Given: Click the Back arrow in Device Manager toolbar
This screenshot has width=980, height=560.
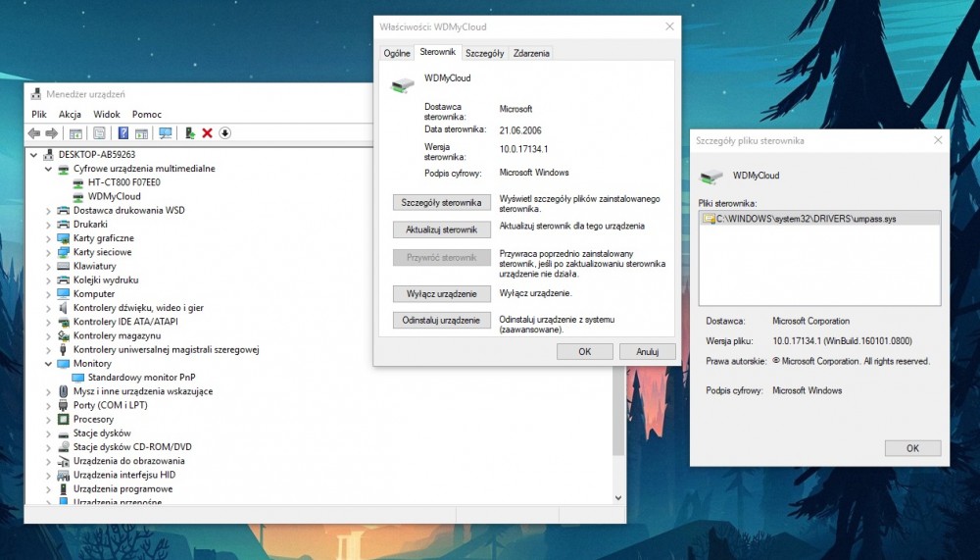Looking at the screenshot, I should click(x=33, y=133).
